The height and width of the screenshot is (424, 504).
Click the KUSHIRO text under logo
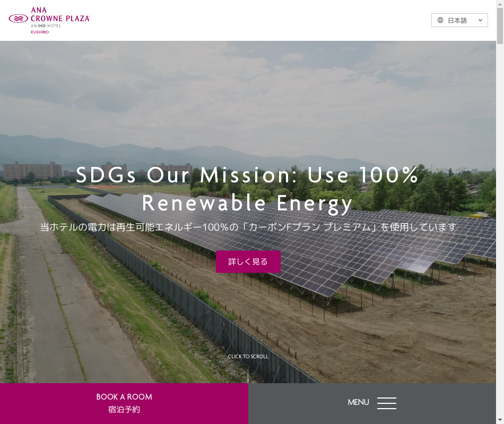(x=40, y=32)
